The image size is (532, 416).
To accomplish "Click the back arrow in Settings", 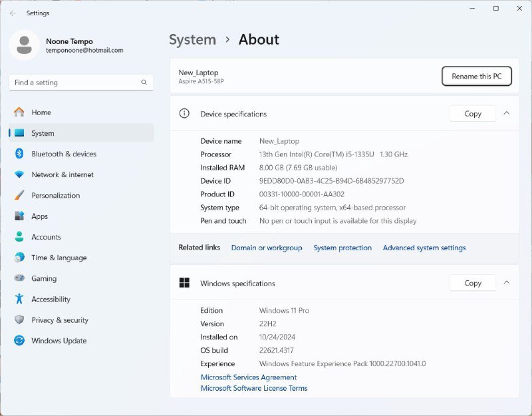I will click(x=13, y=13).
